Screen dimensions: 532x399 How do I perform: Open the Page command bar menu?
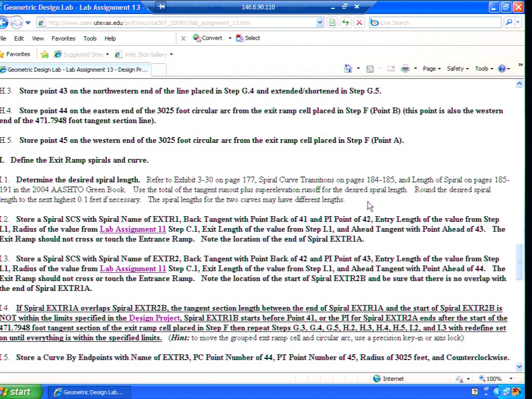coord(432,69)
